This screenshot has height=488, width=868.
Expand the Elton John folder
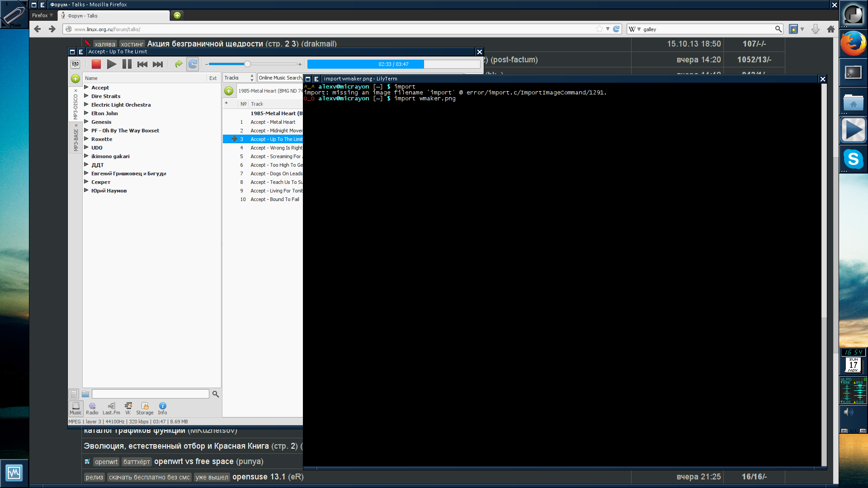[x=86, y=113]
